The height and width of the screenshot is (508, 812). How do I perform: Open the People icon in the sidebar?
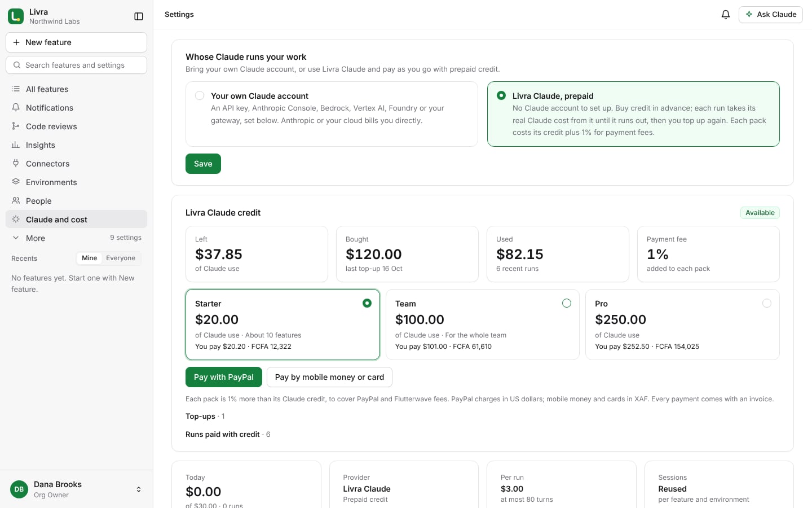(x=16, y=201)
